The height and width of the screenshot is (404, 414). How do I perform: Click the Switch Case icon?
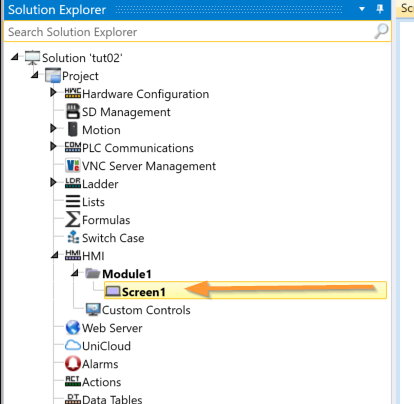point(73,237)
